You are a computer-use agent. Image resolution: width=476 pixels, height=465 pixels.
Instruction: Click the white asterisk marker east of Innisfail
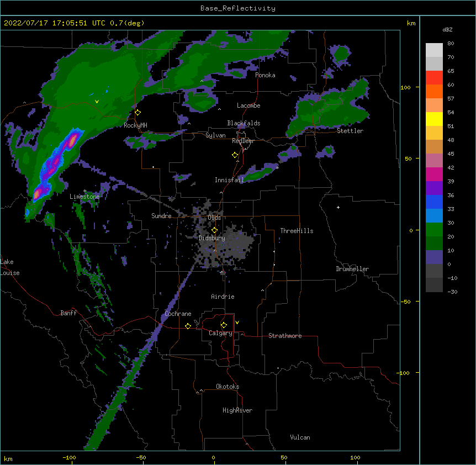tap(277, 167)
